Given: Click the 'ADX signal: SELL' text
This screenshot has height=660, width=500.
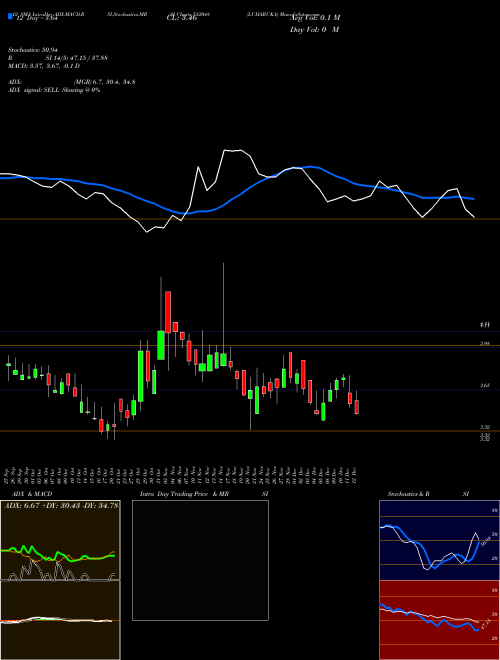Looking at the screenshot, I should point(34,90).
